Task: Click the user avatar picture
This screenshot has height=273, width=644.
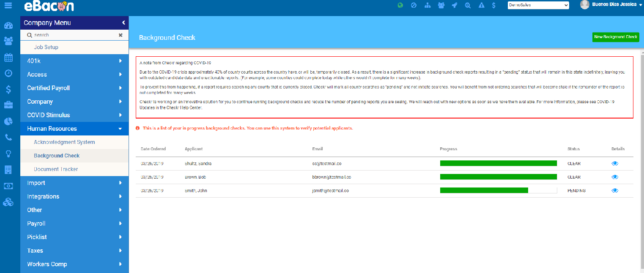Action: (x=584, y=5)
